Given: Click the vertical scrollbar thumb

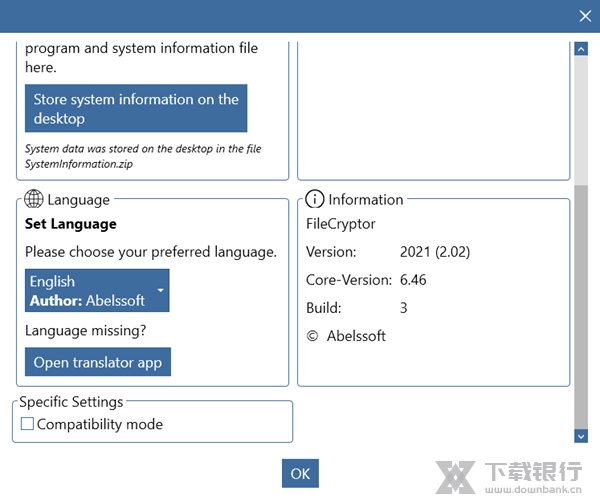Looking at the screenshot, I should click(x=581, y=307).
